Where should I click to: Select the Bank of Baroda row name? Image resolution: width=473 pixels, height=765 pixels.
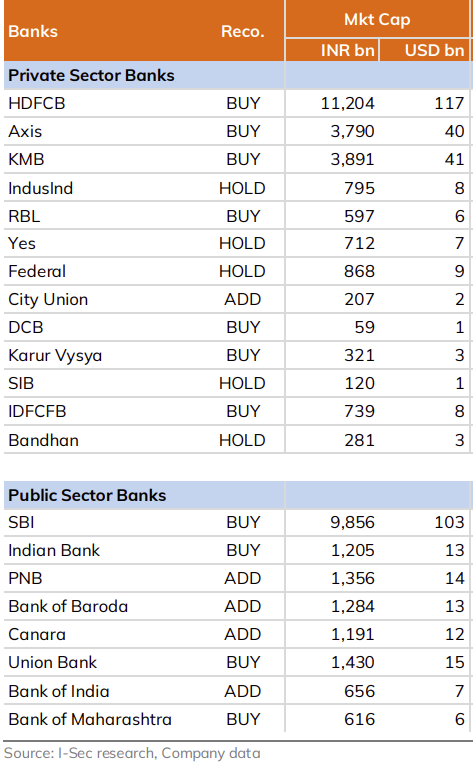[x=68, y=606]
